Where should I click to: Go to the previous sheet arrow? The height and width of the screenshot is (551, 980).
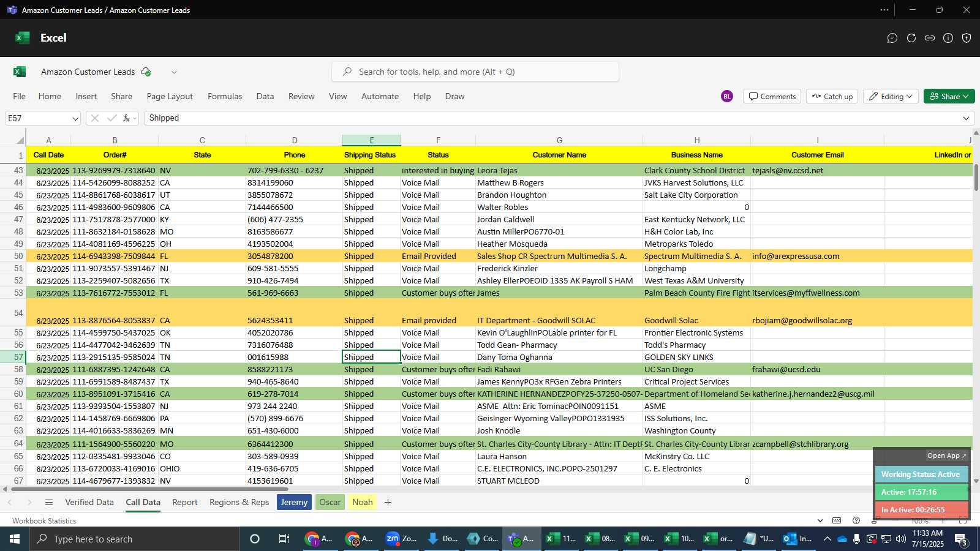click(10, 502)
